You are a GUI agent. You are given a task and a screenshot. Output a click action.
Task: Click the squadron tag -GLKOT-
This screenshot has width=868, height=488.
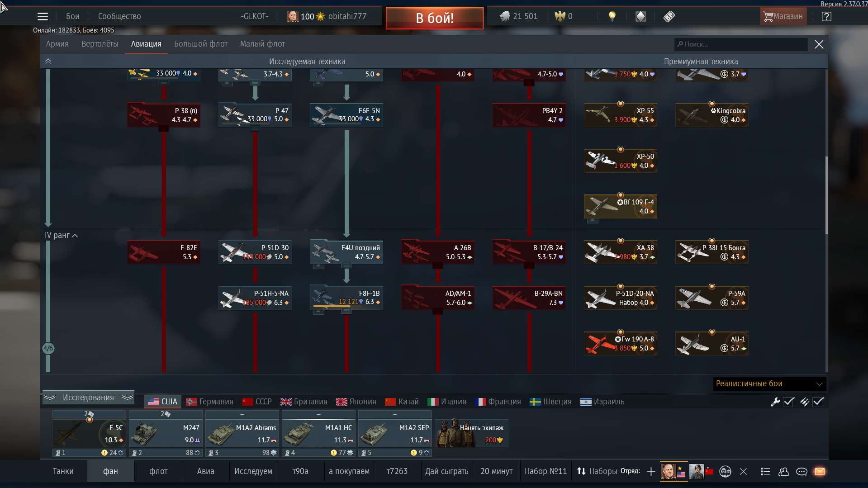(254, 16)
